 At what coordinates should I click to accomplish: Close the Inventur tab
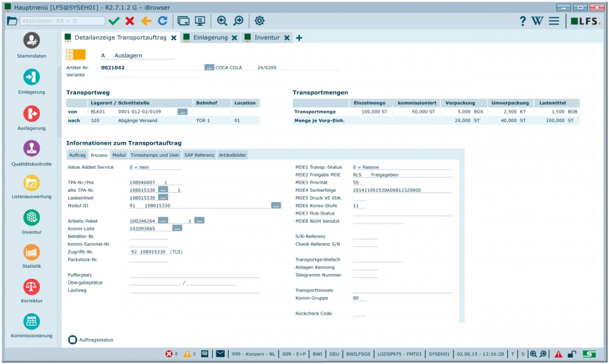pos(287,38)
